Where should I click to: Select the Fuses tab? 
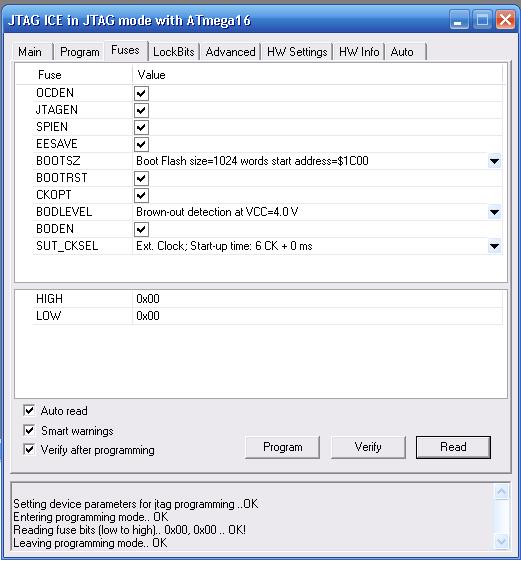click(x=125, y=51)
